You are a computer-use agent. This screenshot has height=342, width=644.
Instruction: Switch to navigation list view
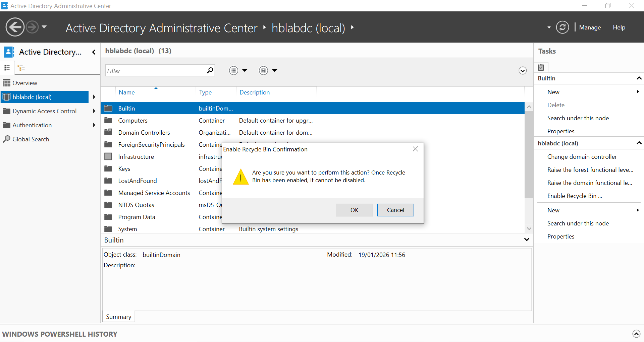7,68
